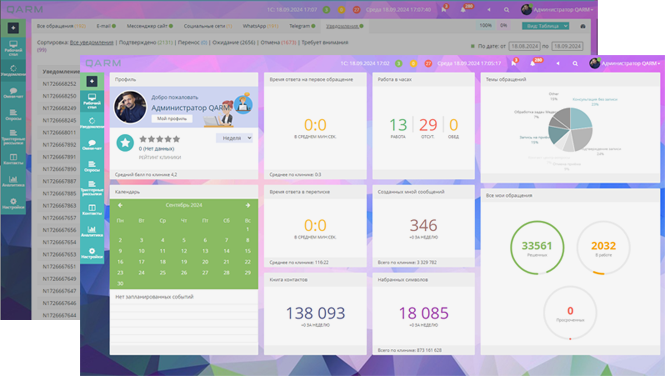Screen dimensions: 665x376
Task: Click the start date field 18.08.2024
Action: point(525,46)
